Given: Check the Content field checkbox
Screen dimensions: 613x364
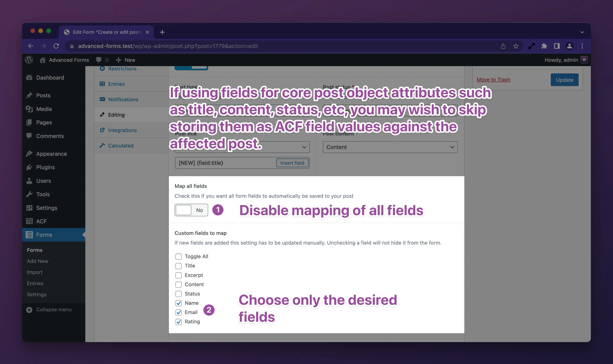Looking at the screenshot, I should [x=178, y=284].
